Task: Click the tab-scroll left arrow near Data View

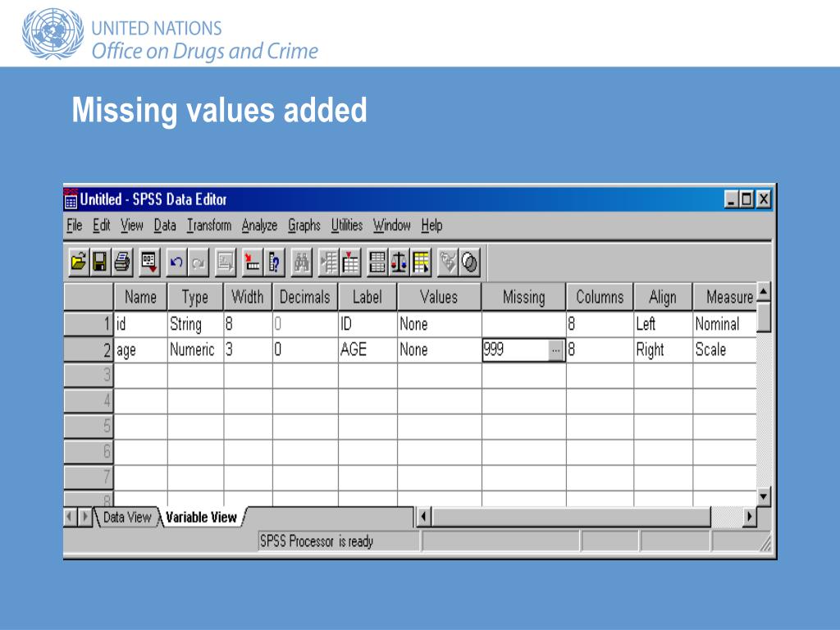Action: tap(70, 517)
